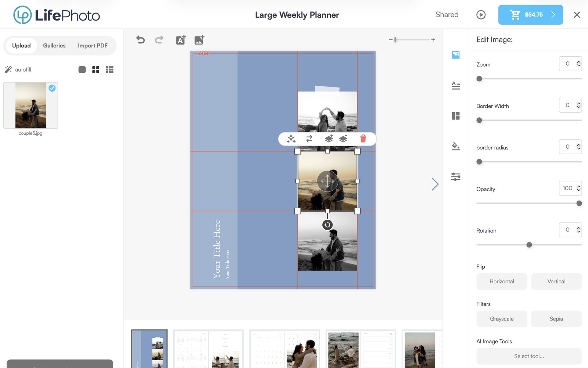Click the canvas zoom slider handle
The image size is (588, 368).
click(x=395, y=40)
